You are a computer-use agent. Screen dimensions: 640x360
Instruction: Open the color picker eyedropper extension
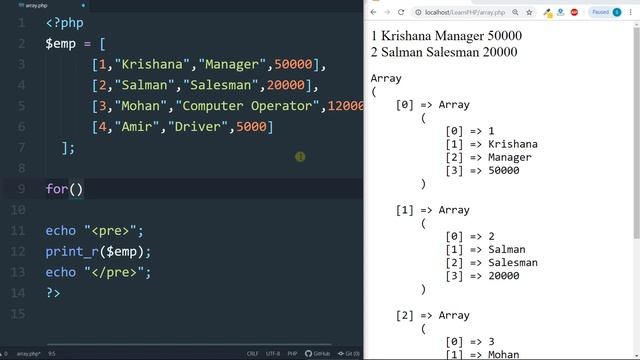pyautogui.click(x=548, y=13)
